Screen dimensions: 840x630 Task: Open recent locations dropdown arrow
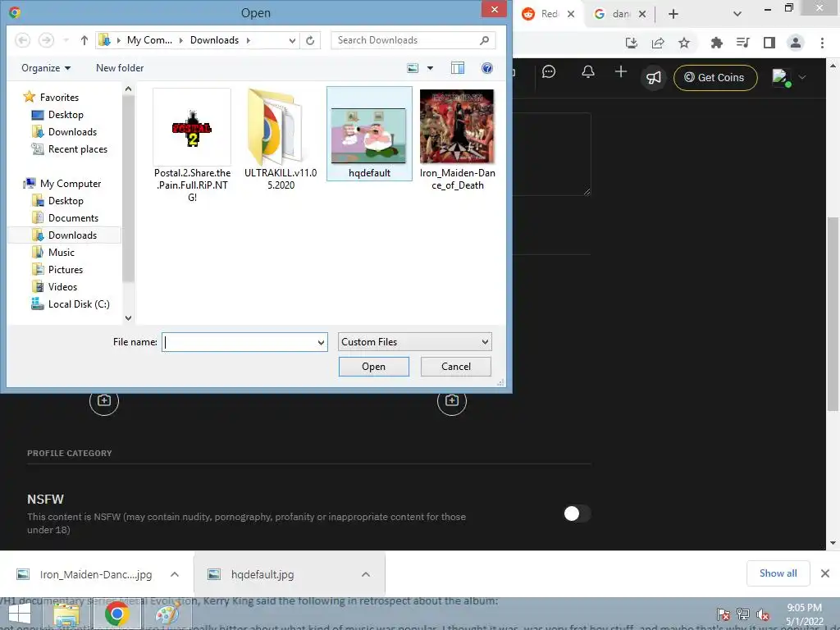(x=66, y=40)
